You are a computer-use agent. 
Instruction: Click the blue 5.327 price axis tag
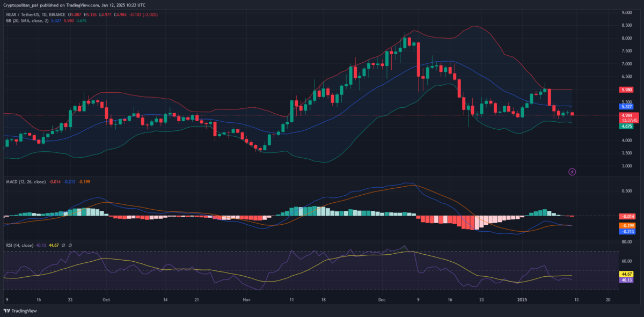[626, 107]
